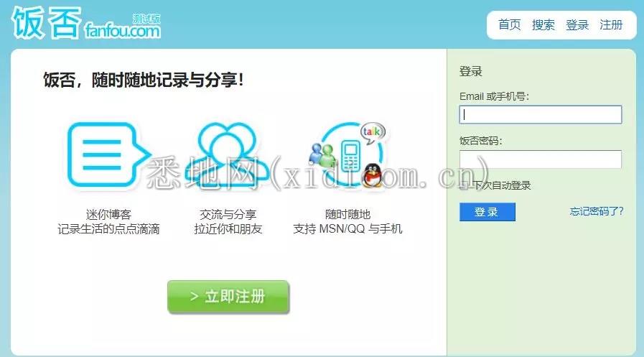
Task: Click the 交流与分享 caption text
Action: pyautogui.click(x=228, y=214)
